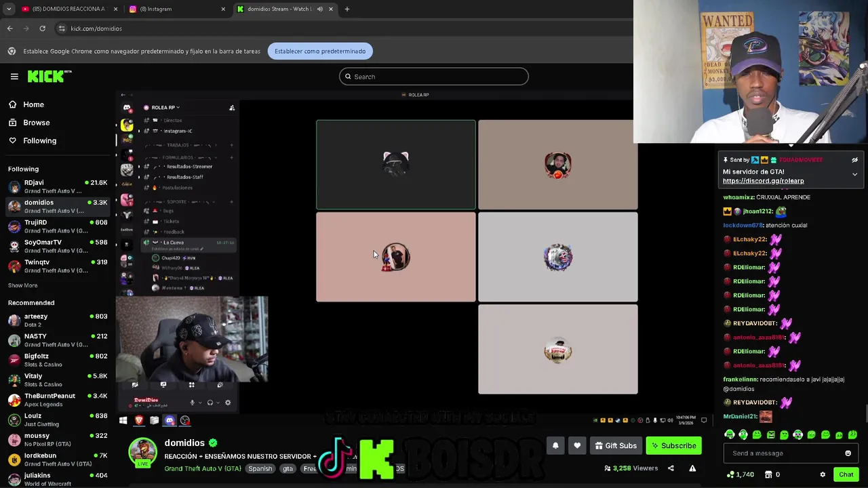Viewport: 868px width, 488px height.
Task: Open Discord from streamed taskbar
Action: pos(170,420)
